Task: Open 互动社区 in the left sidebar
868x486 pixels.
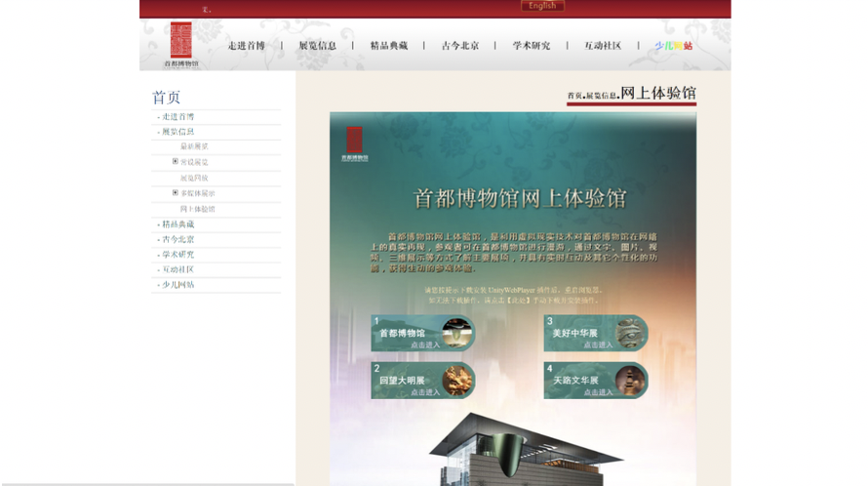Action: coord(178,269)
